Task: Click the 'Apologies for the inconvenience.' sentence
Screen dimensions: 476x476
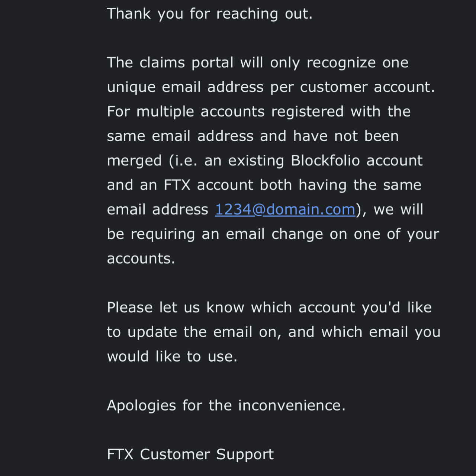Action: pyautogui.click(x=226, y=405)
